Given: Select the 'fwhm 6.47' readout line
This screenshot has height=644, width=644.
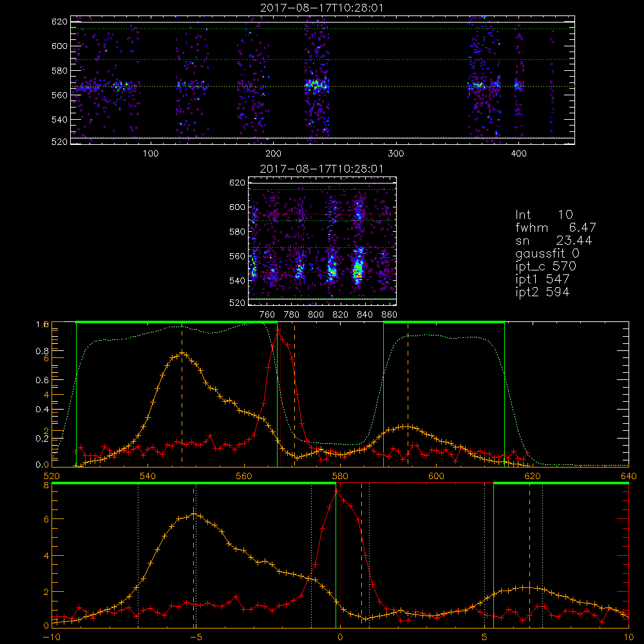Looking at the screenshot, I should point(556,227).
